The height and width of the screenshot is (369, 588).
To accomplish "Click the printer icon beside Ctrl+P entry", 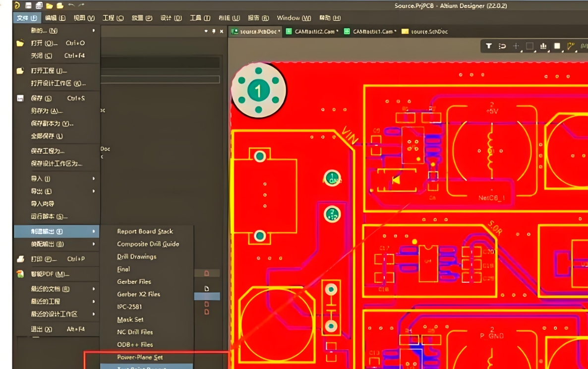I will point(20,259).
